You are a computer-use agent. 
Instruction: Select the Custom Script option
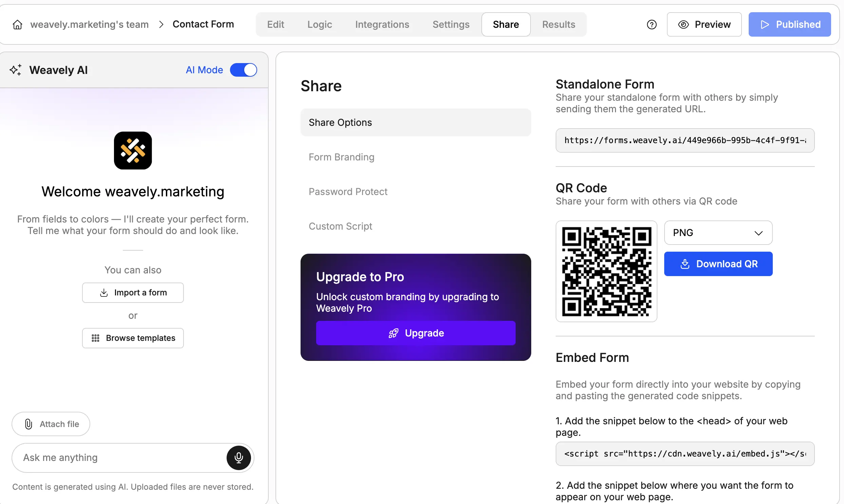pos(340,226)
